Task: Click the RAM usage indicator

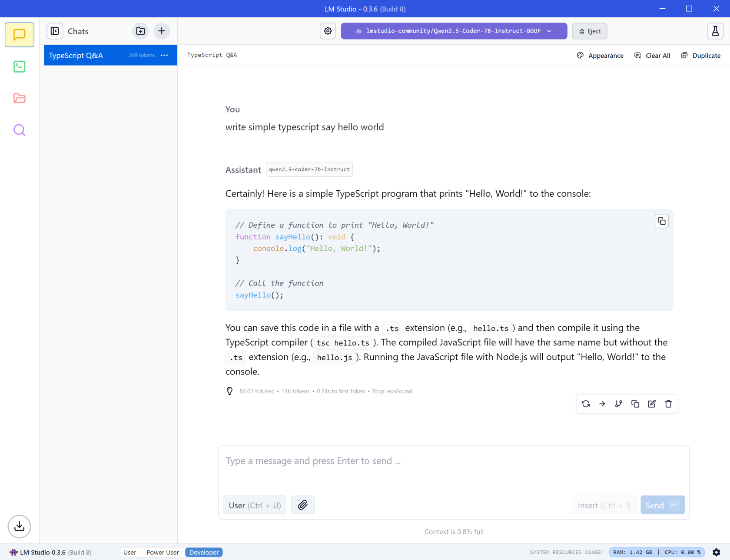Action: (x=633, y=552)
